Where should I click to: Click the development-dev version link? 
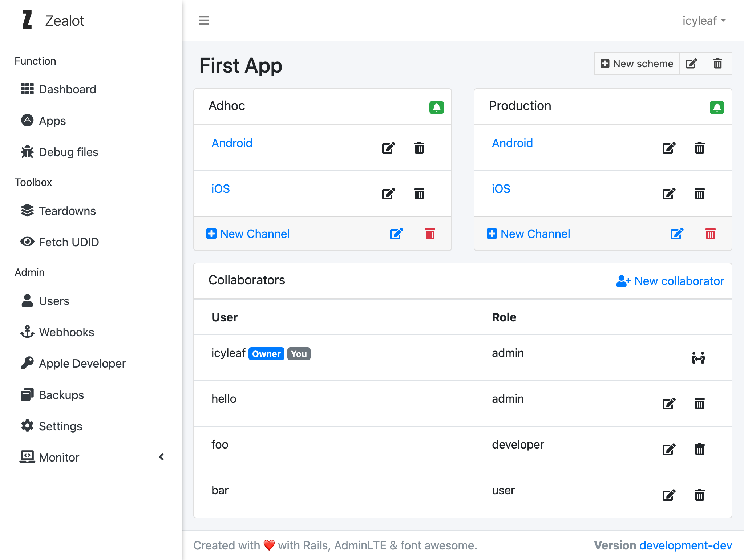[686, 545]
